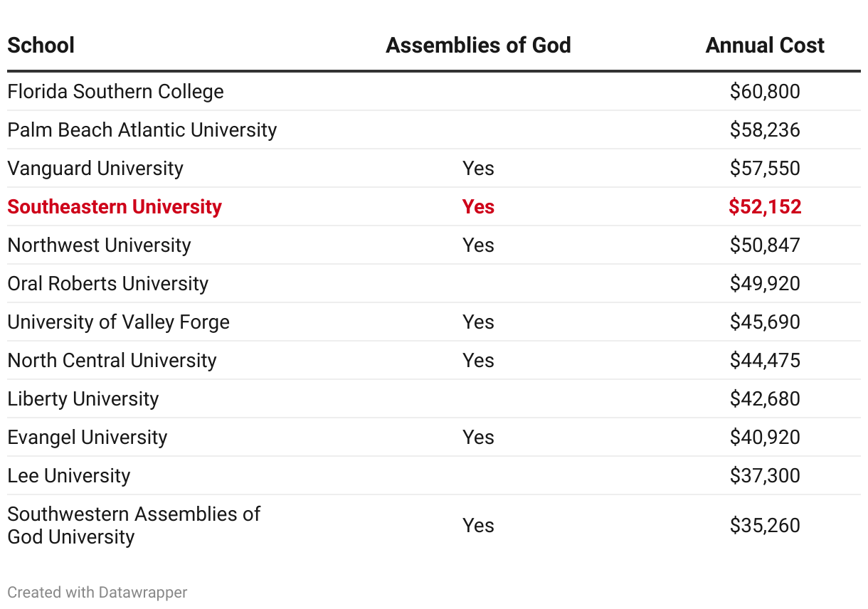Click Palm Beach Atlantic University school name
868x609 pixels.
click(x=142, y=130)
